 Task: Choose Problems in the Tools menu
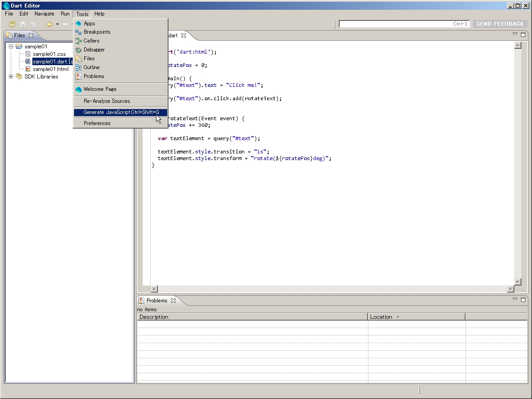[x=121, y=76]
